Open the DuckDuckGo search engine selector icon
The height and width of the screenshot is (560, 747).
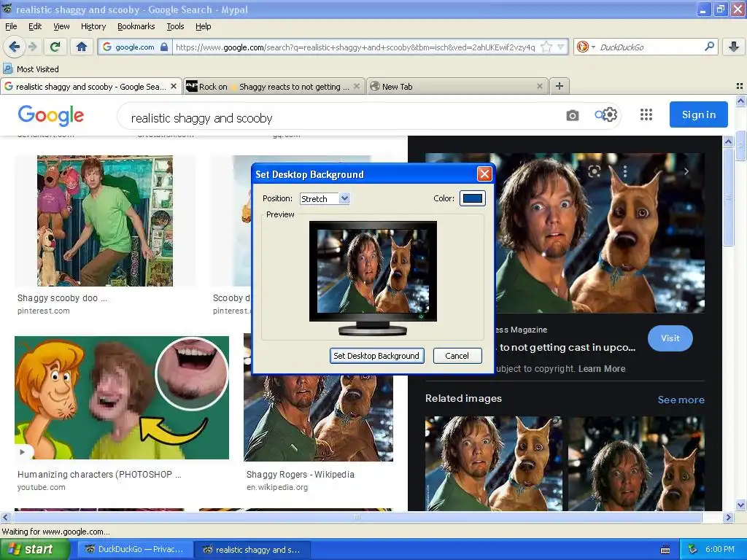[586, 47]
